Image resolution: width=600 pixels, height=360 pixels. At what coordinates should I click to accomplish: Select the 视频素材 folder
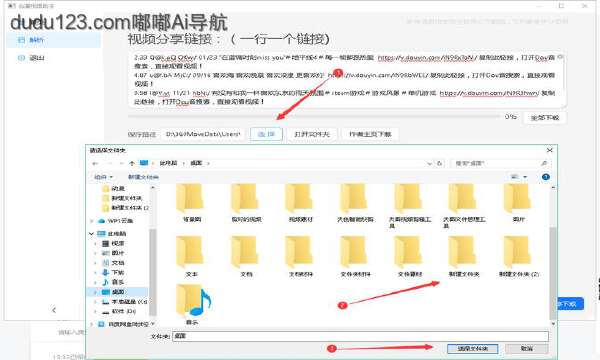(300, 203)
